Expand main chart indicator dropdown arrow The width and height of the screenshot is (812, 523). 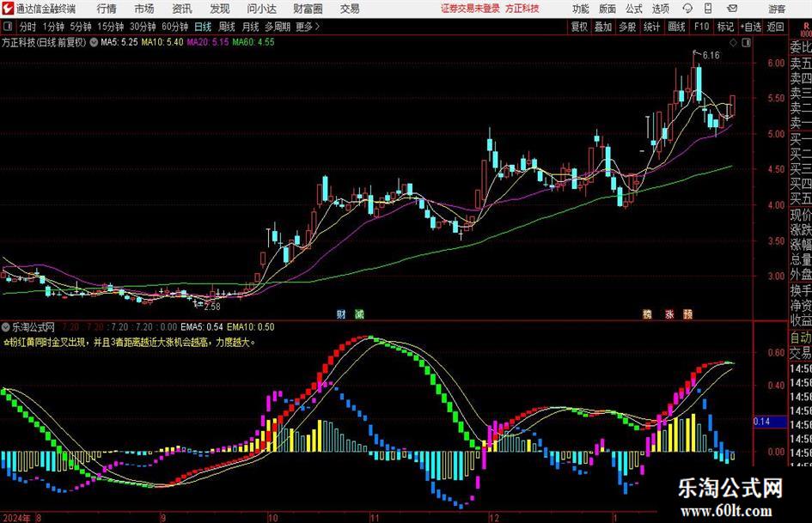(x=94, y=42)
